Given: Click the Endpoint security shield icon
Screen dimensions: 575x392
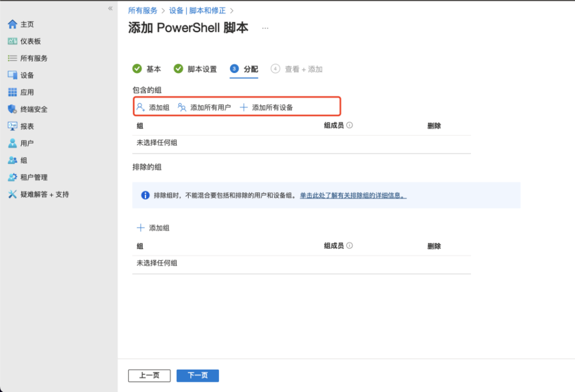Looking at the screenshot, I should click(13, 109).
